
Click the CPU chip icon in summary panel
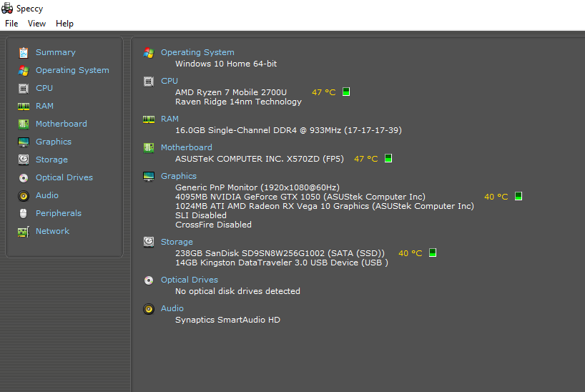[149, 82]
